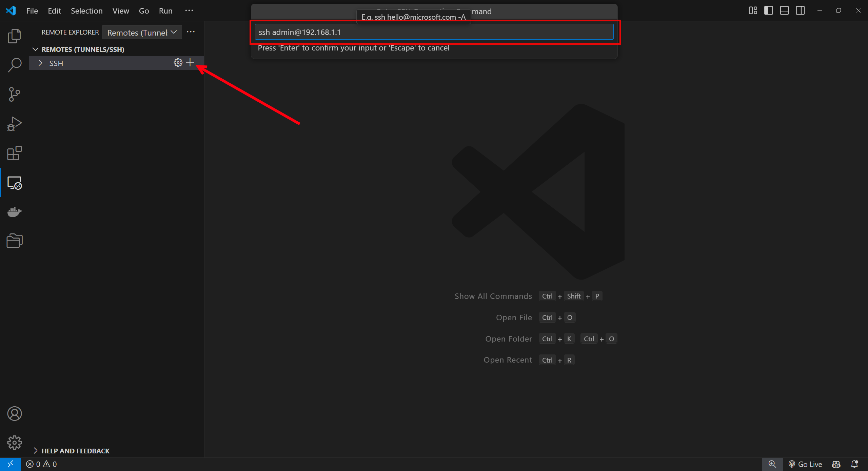Screen dimensions: 868x471
Task: Click the SSH connection command input field
Action: (x=434, y=32)
